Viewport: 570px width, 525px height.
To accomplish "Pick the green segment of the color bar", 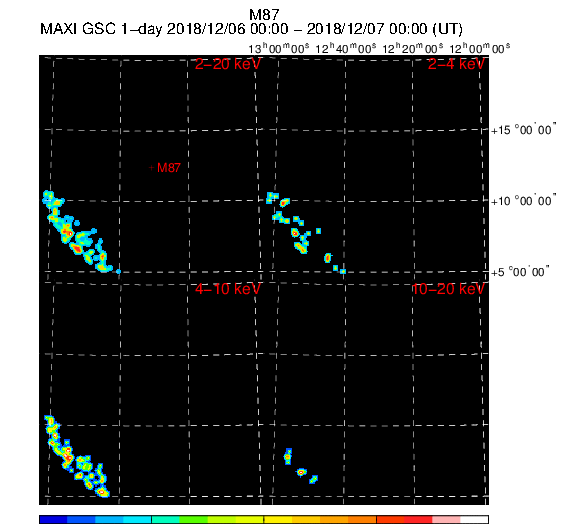I will [x=193, y=519].
